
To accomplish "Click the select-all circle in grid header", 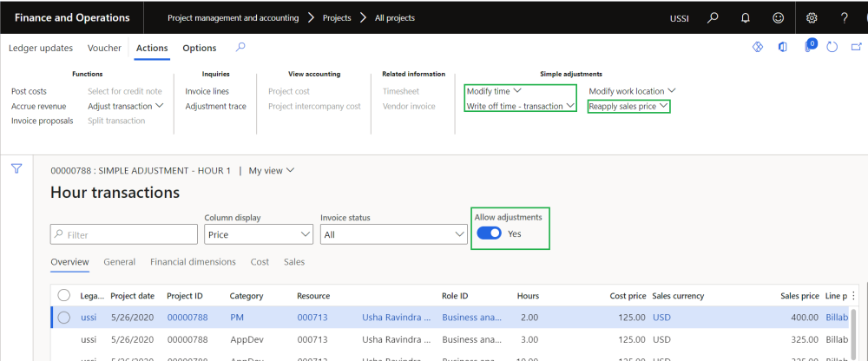I will point(64,295).
